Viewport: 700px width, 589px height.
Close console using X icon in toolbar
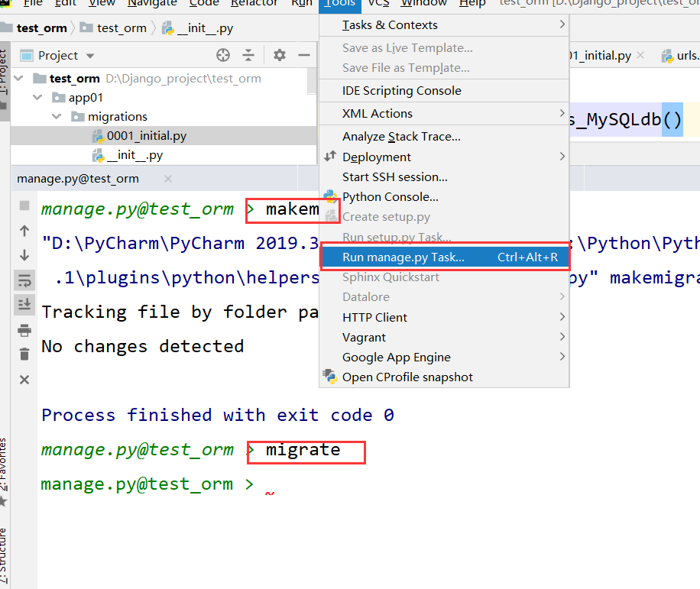pos(24,380)
